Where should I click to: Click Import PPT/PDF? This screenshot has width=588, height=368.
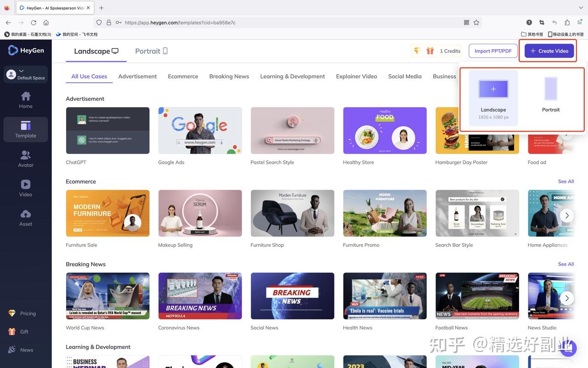click(493, 51)
